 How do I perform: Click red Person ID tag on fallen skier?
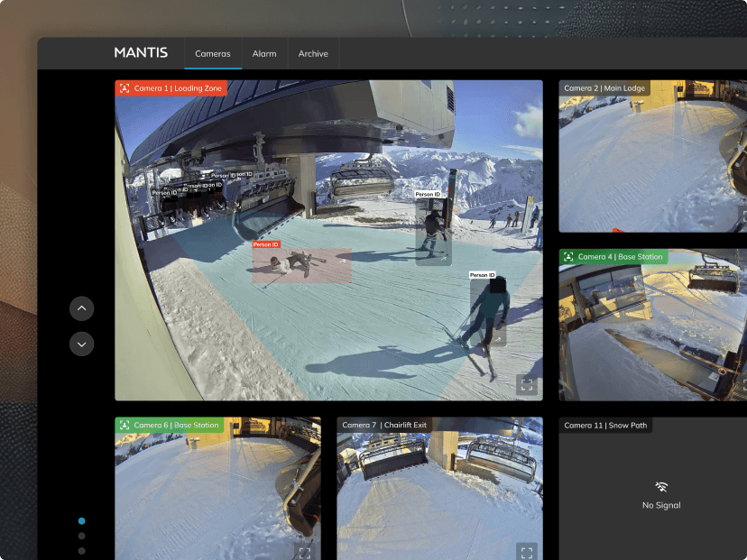(266, 244)
